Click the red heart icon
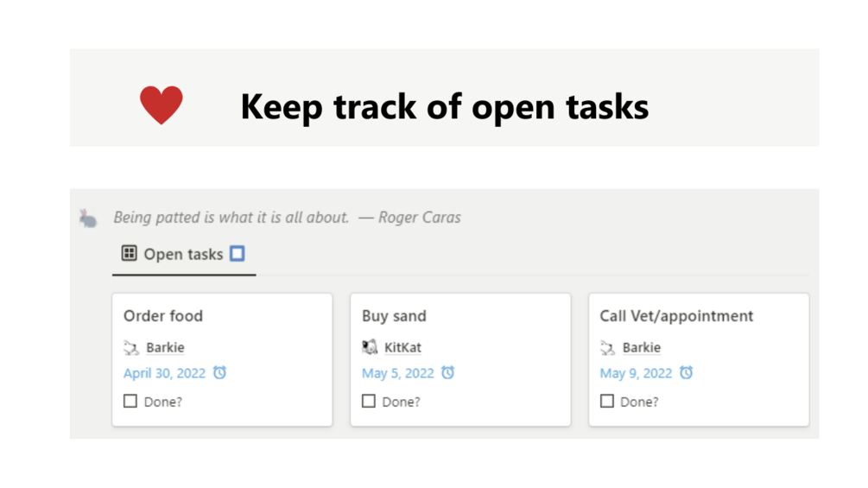 (162, 105)
